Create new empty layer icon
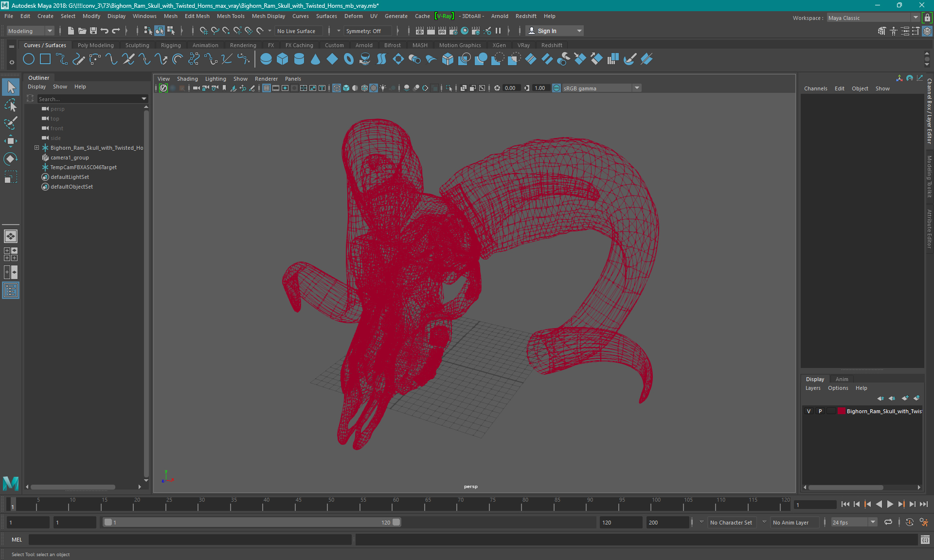 [905, 398]
